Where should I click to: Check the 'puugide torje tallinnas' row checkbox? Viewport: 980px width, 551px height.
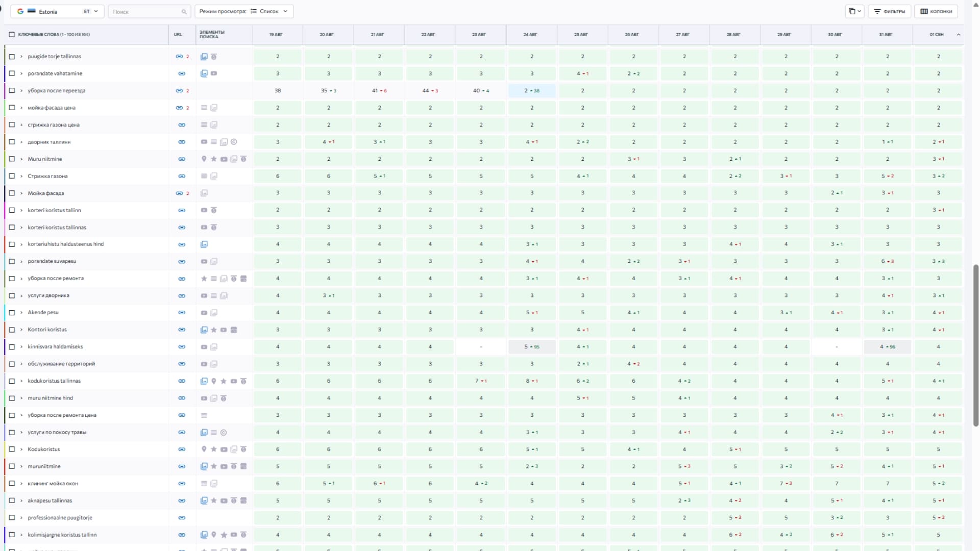(12, 57)
